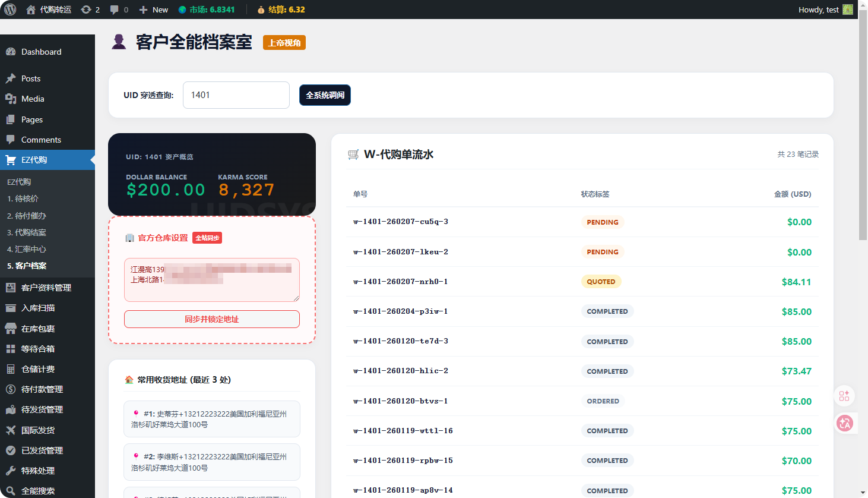This screenshot has height=498, width=868.
Task: Click the 全系统调阅 button
Action: tap(325, 95)
